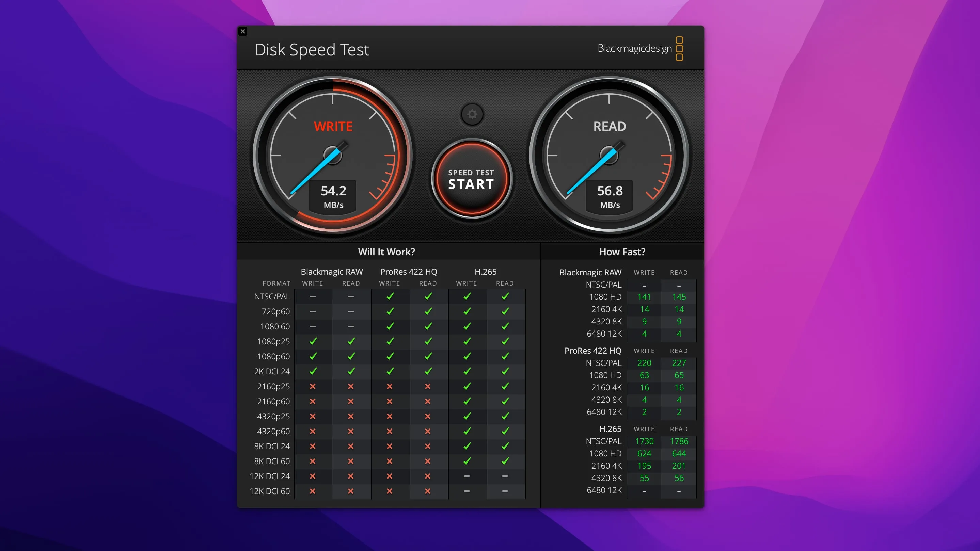980x551 pixels.
Task: Click 12K DCI 24 H.265 write dash
Action: point(467,476)
